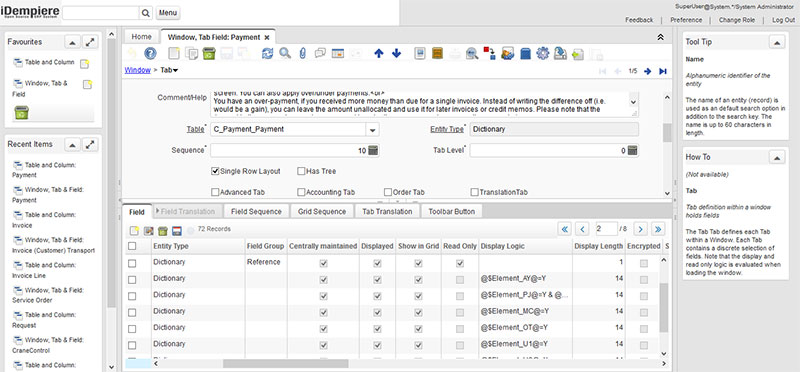Click the Zoom Across toolbar icon
Screen dimensions: 800x372
tap(472, 53)
